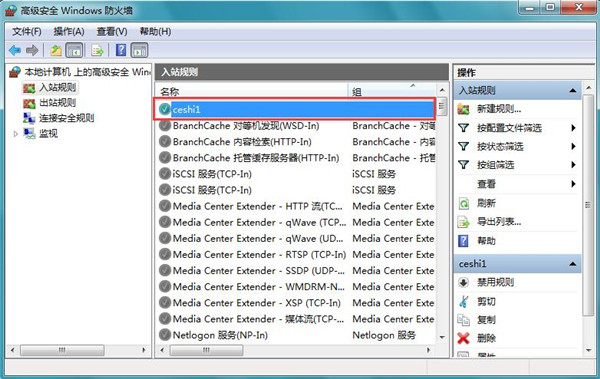Image resolution: width=600 pixels, height=379 pixels.
Task: Select 入站规则 in the left tree
Action: point(57,87)
